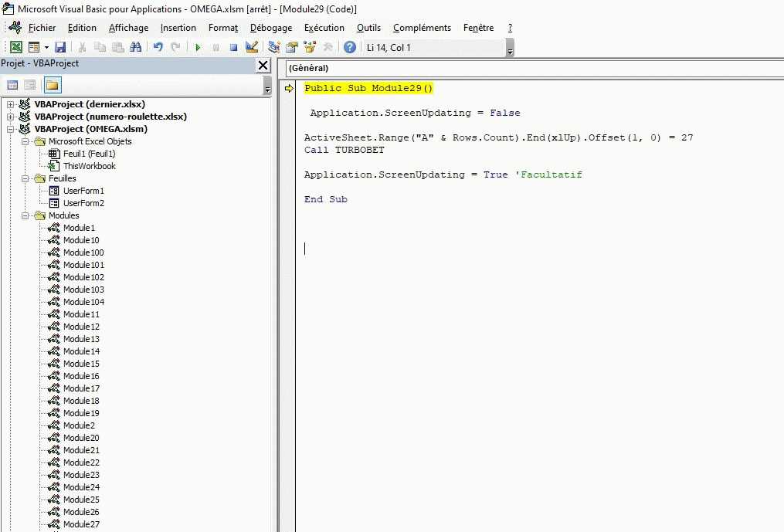Viewport: 784px width, 532px height.
Task: Open the Find binoculars tool
Action: pos(136,47)
